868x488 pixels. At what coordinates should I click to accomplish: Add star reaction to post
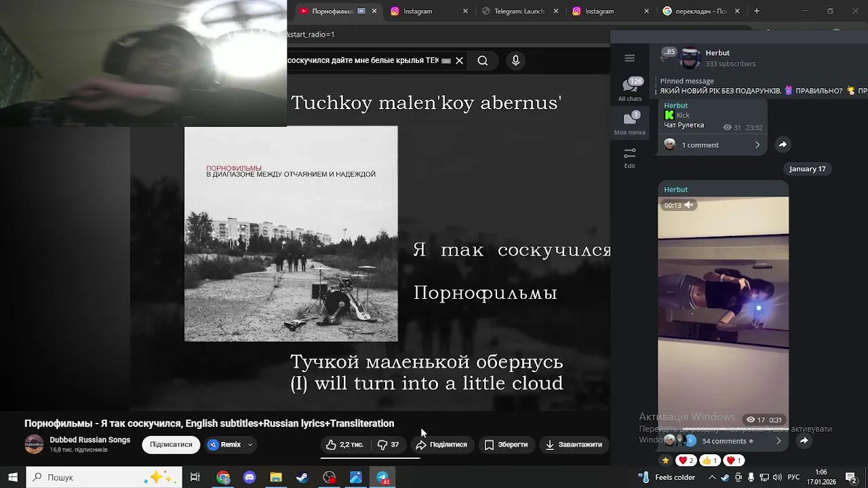pyautogui.click(x=666, y=460)
